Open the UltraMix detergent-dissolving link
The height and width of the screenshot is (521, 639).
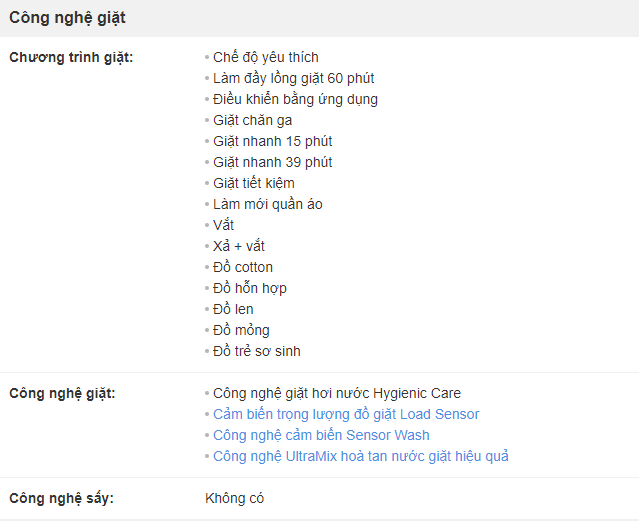click(361, 456)
